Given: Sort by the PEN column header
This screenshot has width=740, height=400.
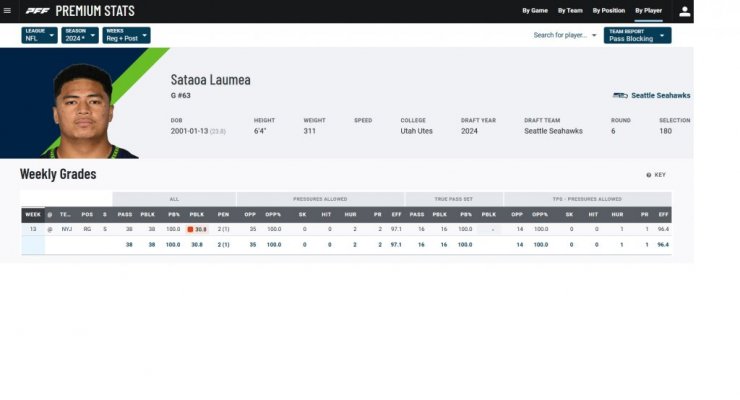Looking at the screenshot, I should tap(223, 215).
